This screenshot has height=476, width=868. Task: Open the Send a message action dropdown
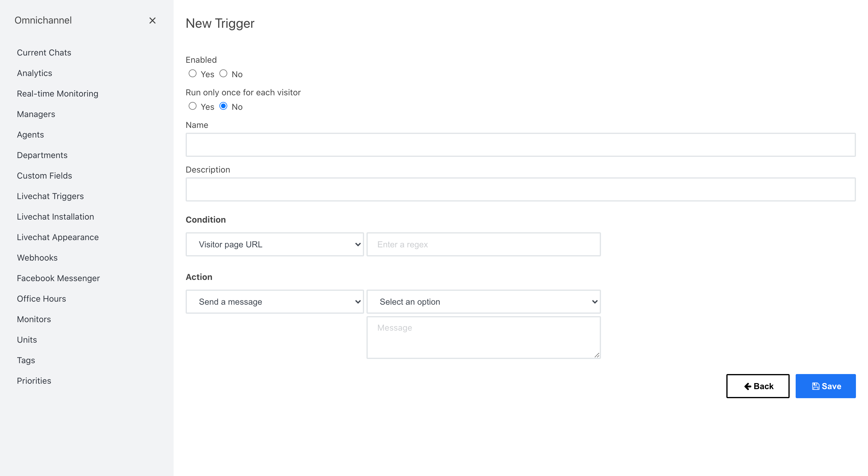click(275, 302)
